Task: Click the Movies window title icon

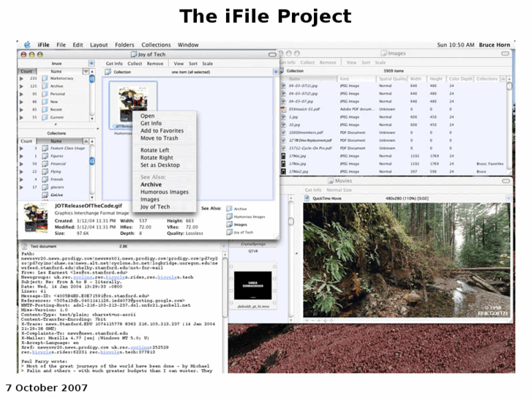Action: coord(331,181)
